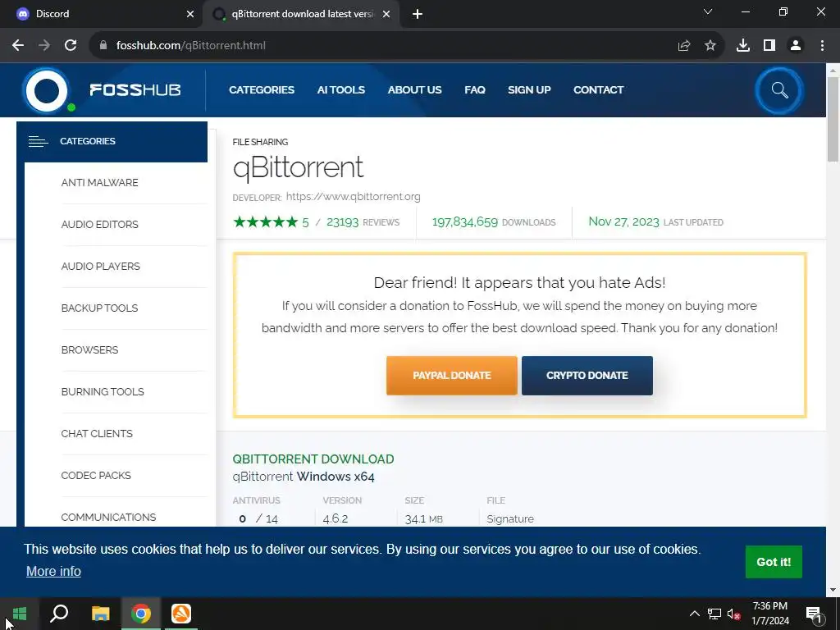Open ABOUT US page
This screenshot has height=630, width=840.
[414, 90]
